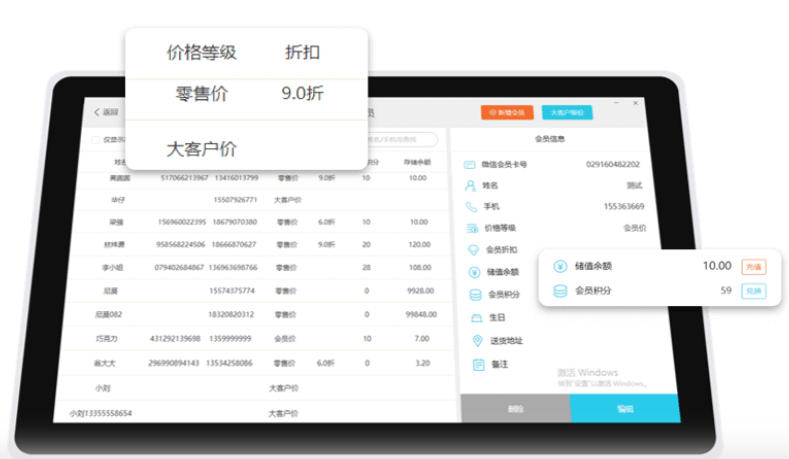Click the 会员价 price level value
Image resolution: width=789 pixels, height=459 pixels.
pyautogui.click(x=635, y=228)
